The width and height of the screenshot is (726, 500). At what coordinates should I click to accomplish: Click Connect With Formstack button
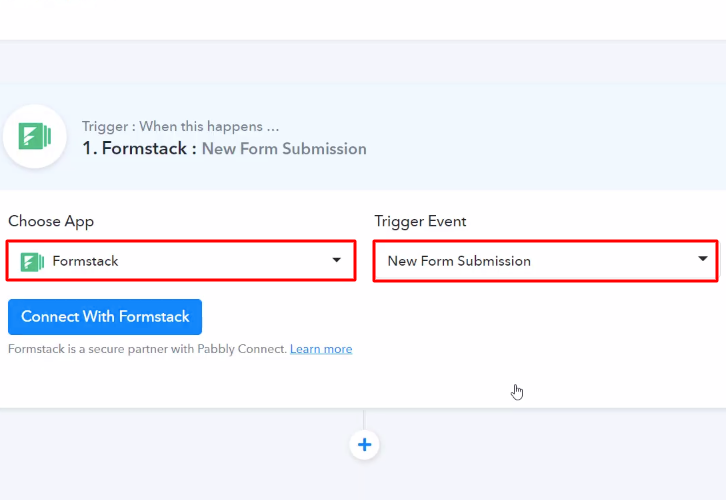click(105, 317)
